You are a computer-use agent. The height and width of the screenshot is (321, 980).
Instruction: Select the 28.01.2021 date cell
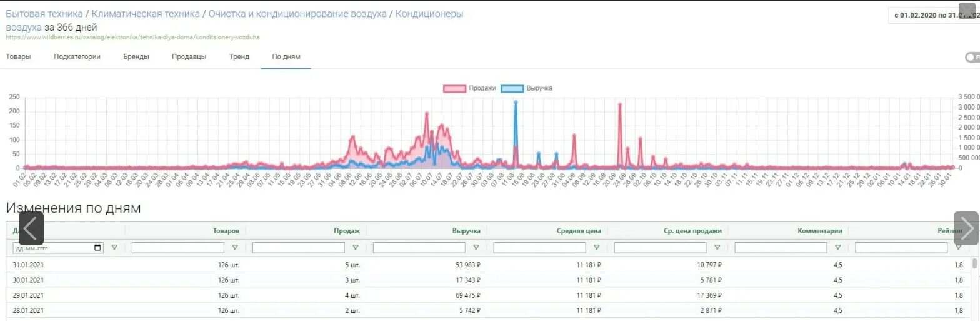[x=28, y=310]
